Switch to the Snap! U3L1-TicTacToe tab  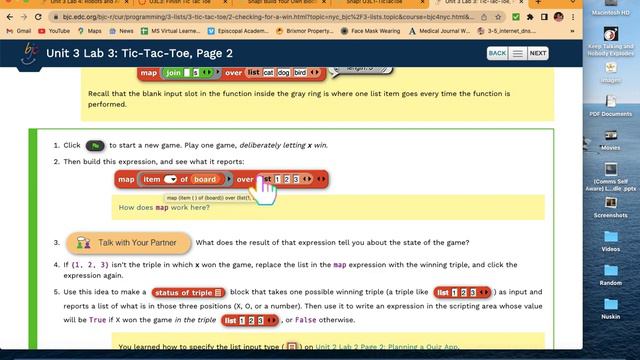[x=380, y=2]
